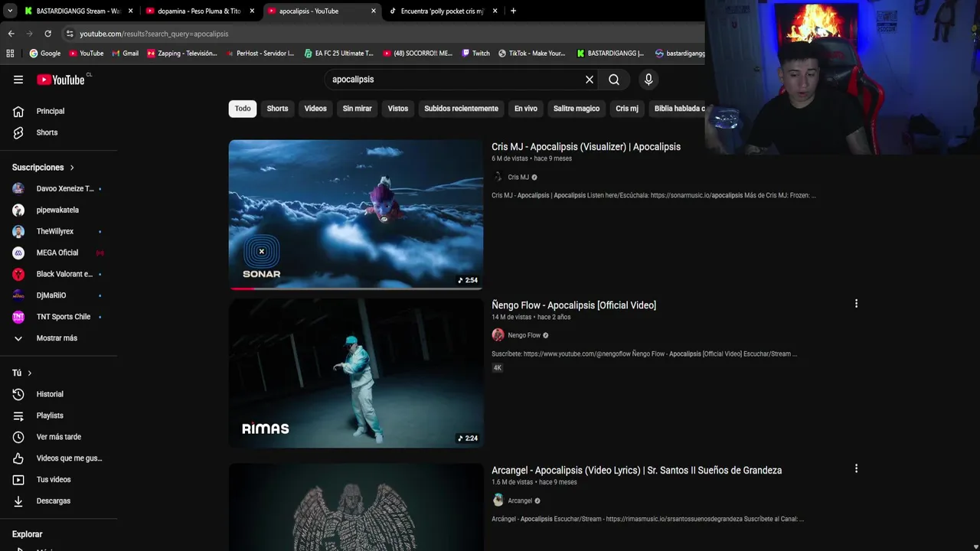980x551 pixels.
Task: Open Ñengo Flow Apocalipsis thumbnail
Action: pos(356,373)
